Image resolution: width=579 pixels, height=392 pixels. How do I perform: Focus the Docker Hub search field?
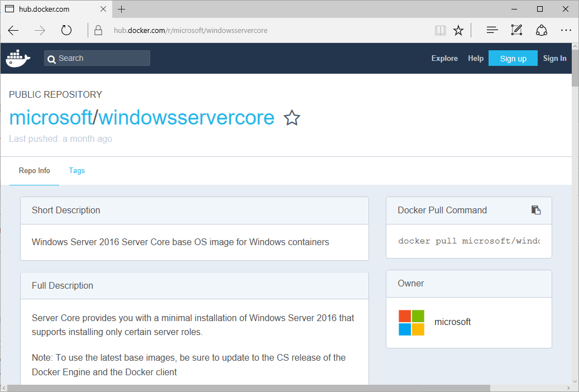97,59
